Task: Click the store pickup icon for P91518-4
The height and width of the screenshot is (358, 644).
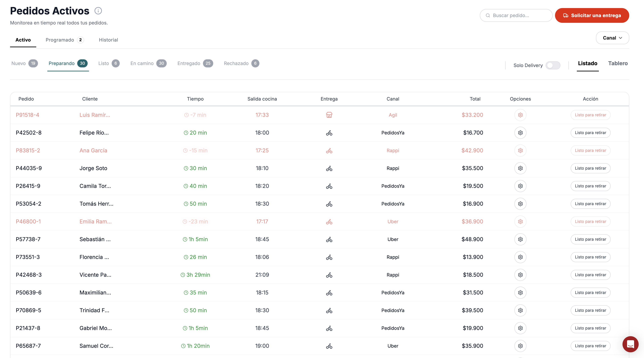Action: [x=329, y=115]
